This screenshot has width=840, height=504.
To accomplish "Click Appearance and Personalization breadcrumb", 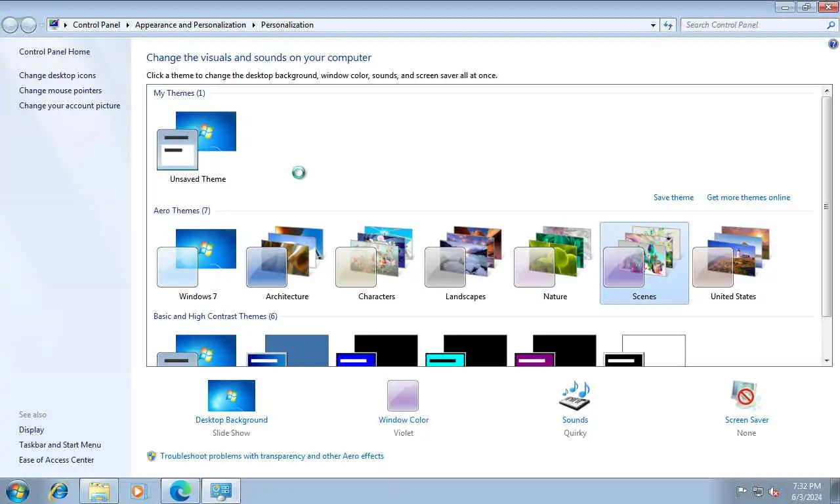I will (x=190, y=25).
